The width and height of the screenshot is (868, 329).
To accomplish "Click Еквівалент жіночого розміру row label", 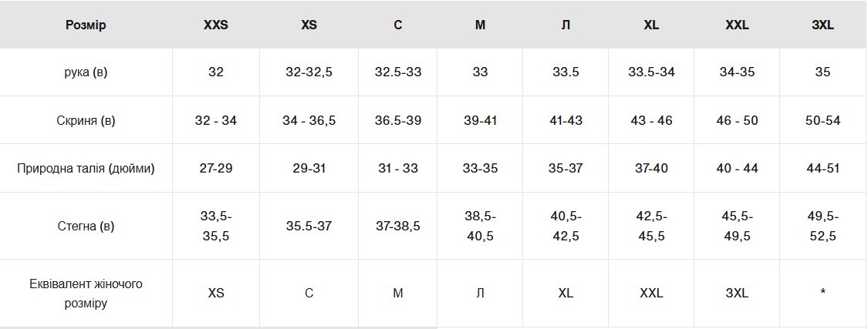I will 86,294.
